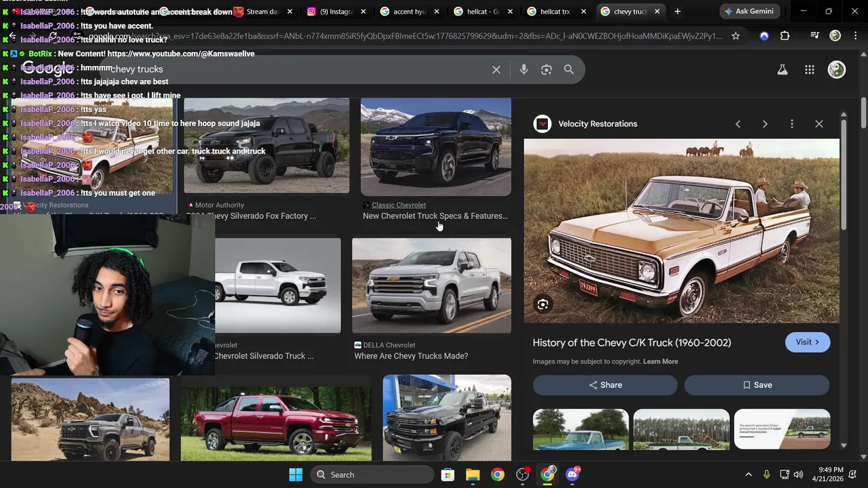This screenshot has height=488, width=868.
Task: Click the chevy trucks search field
Action: tap(298, 69)
